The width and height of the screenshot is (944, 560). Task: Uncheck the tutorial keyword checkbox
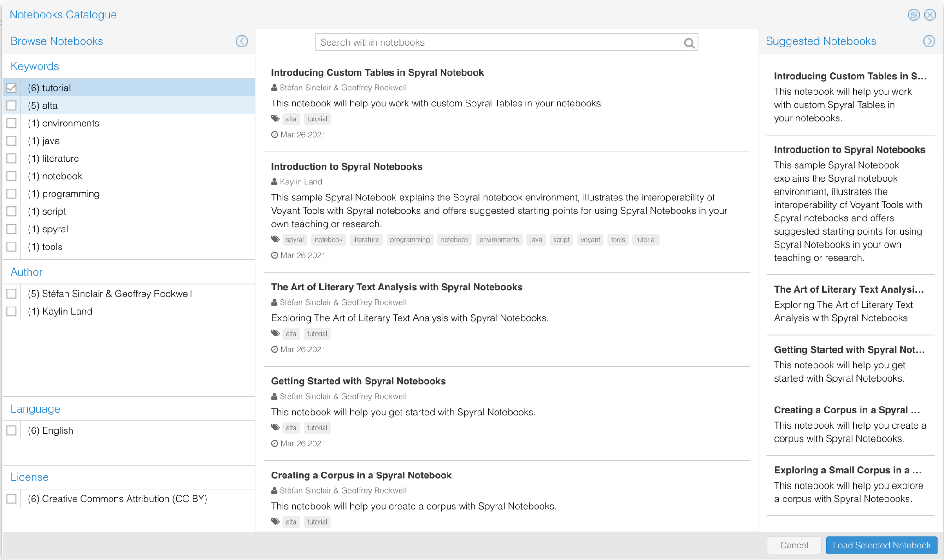pos(12,88)
